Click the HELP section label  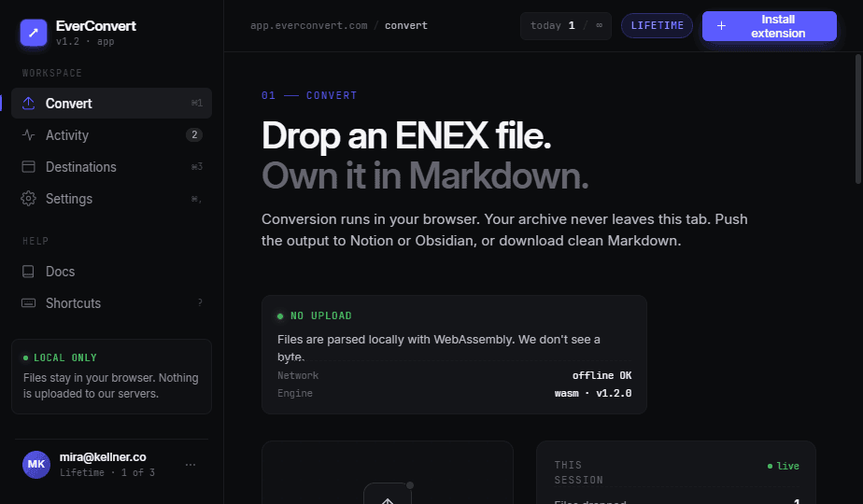[x=35, y=241]
